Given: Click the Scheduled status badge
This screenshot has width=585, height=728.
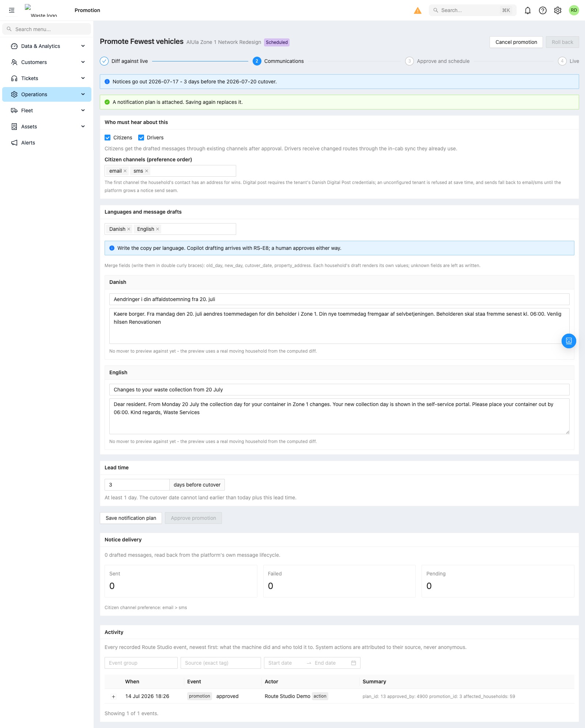Looking at the screenshot, I should (277, 42).
